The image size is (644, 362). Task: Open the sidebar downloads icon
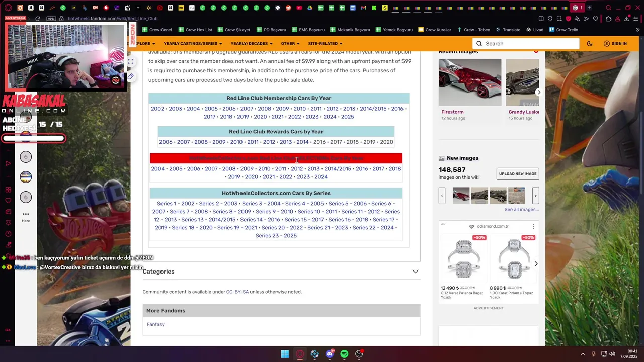pos(8,245)
